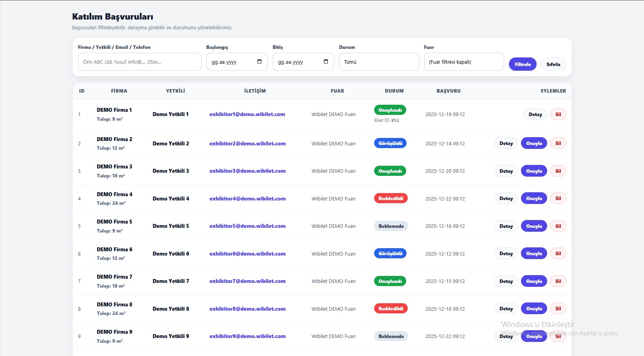The image size is (644, 356).
Task: Click Onaylandı status badge of Firma 3
Action: pos(390,171)
